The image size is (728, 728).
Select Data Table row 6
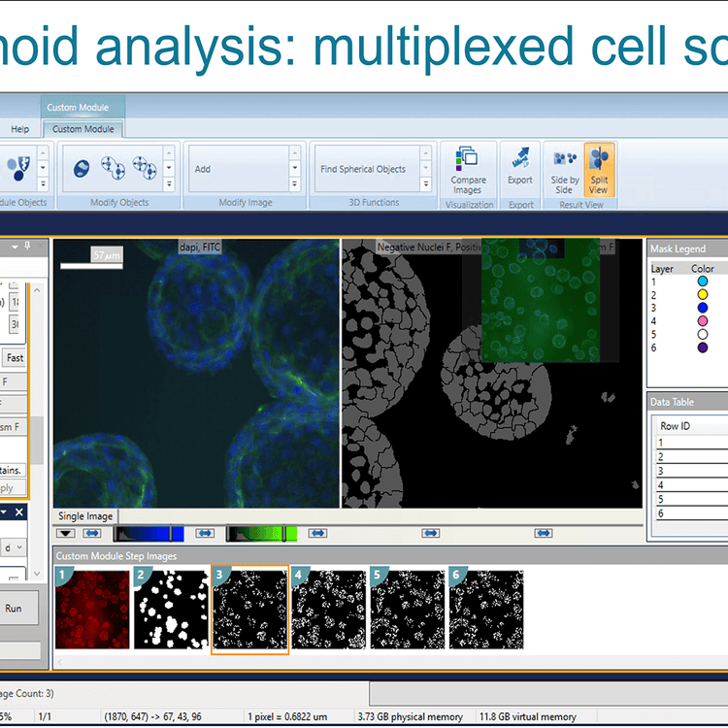pos(692,513)
